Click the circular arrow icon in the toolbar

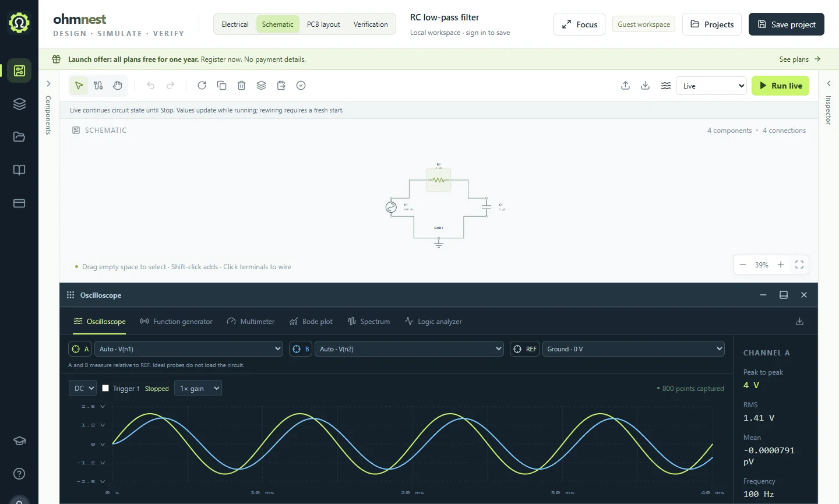[x=202, y=86]
